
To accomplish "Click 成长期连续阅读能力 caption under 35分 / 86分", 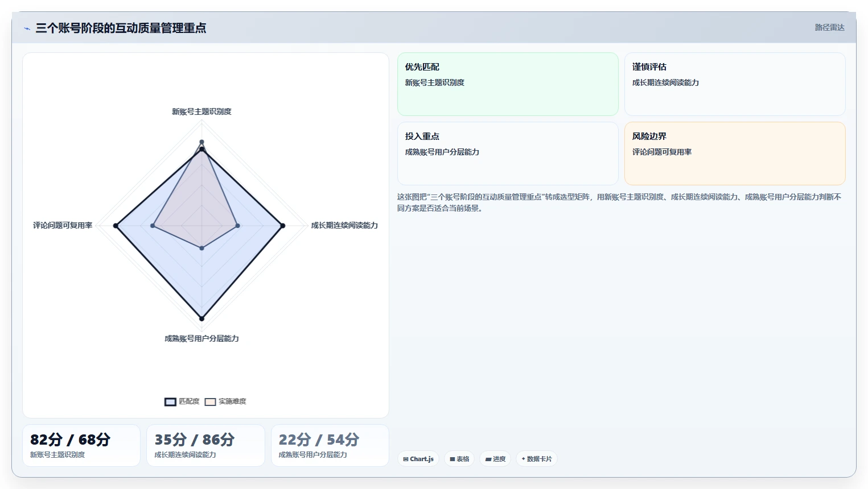I will (185, 455).
